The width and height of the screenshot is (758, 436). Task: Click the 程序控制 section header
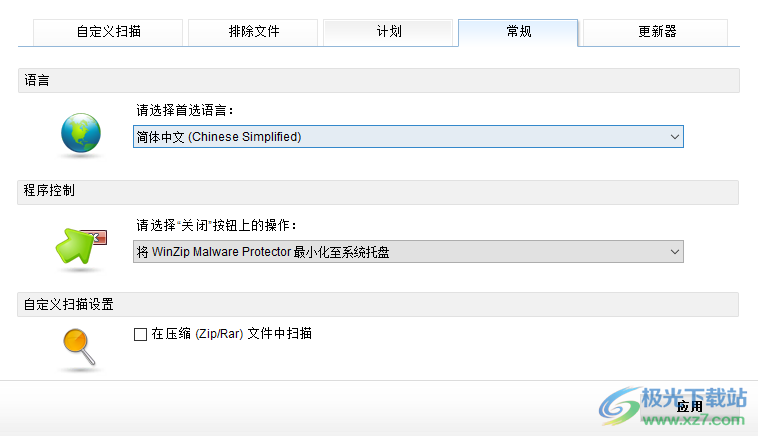click(x=378, y=192)
